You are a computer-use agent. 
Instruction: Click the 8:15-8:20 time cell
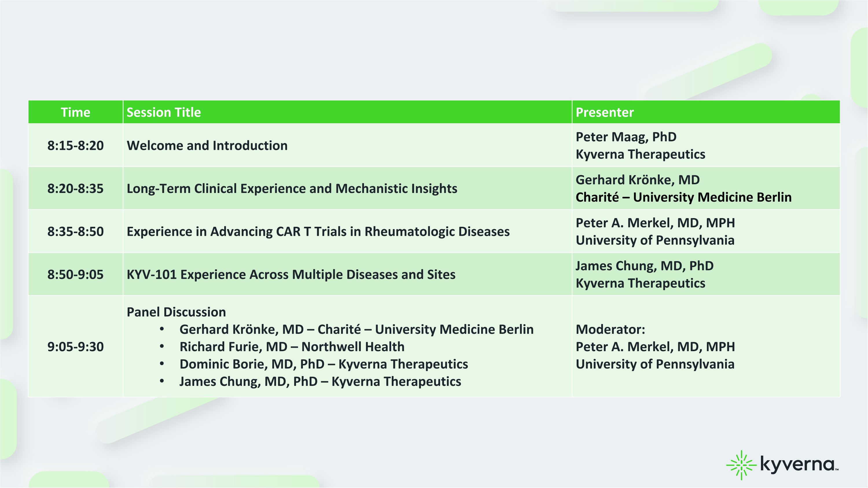point(76,146)
